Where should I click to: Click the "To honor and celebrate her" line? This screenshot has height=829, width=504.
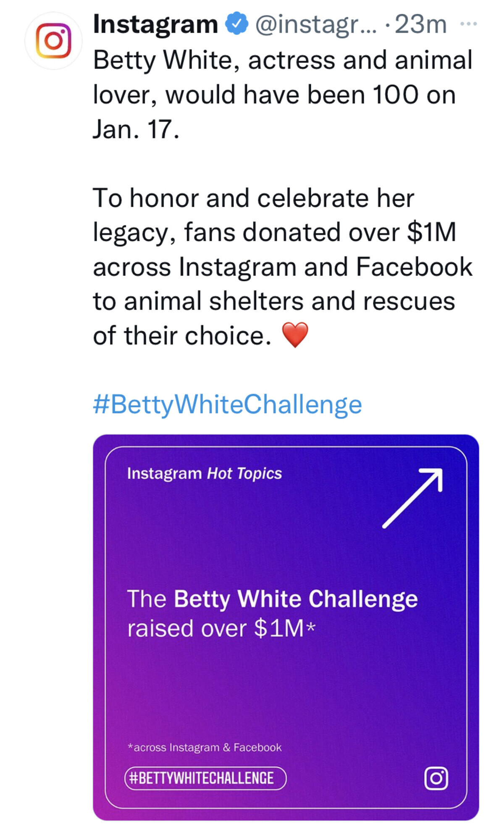[253, 198]
